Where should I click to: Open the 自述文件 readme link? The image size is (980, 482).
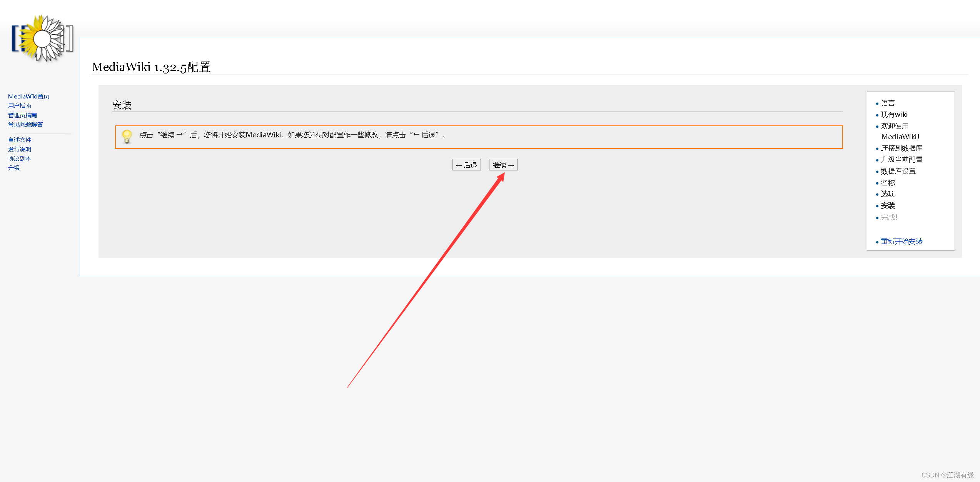pos(20,140)
